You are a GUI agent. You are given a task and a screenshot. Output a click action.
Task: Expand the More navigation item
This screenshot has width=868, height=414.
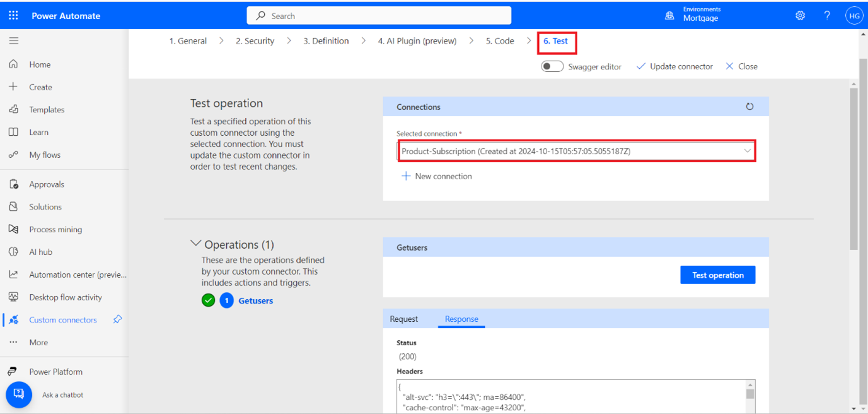38,343
